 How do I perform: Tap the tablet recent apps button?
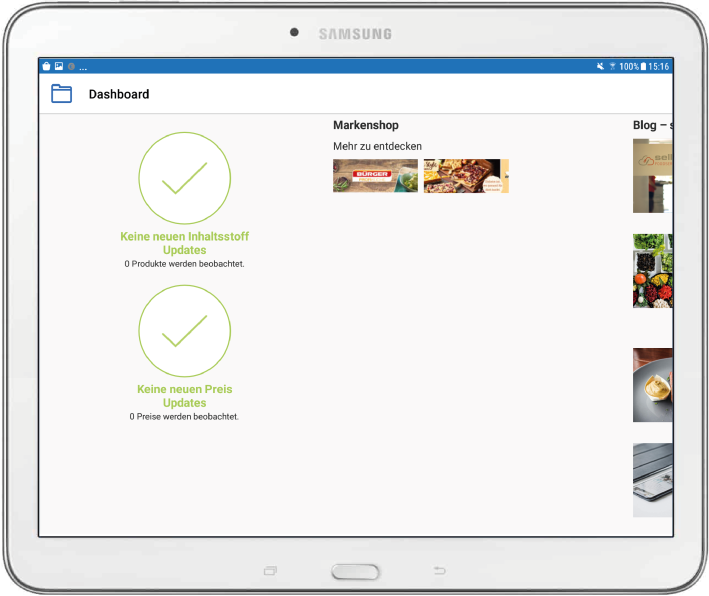[270, 571]
